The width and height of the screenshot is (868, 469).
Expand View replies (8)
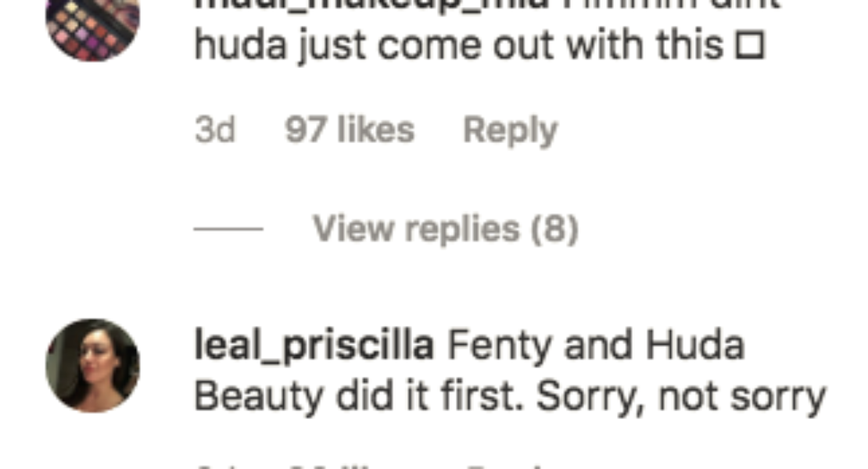445,229
